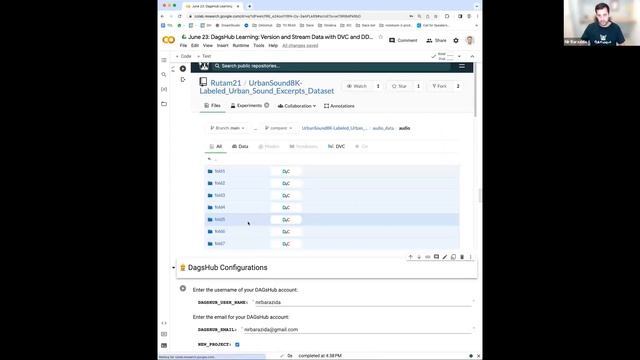This screenshot has height=360, width=640.
Task: Expand the Collaboration dropdown
Action: pos(297,106)
